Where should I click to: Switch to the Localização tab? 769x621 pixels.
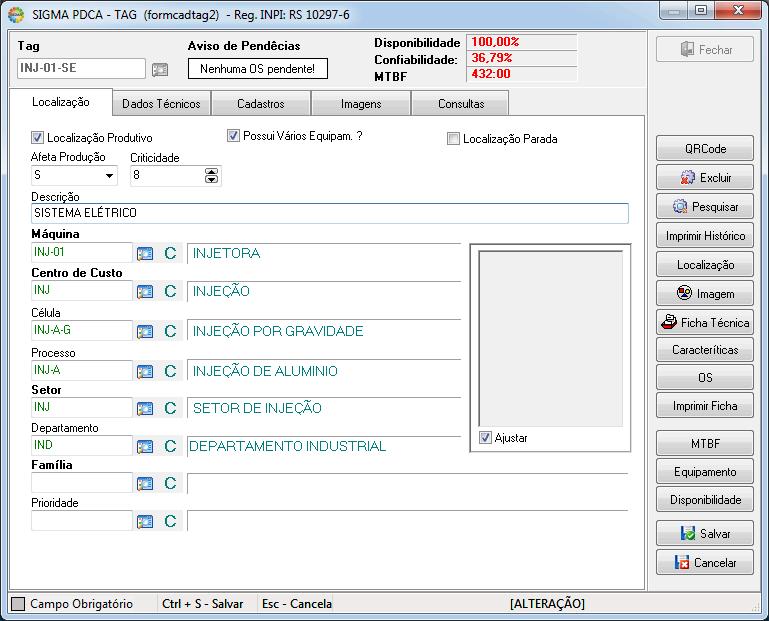point(61,102)
